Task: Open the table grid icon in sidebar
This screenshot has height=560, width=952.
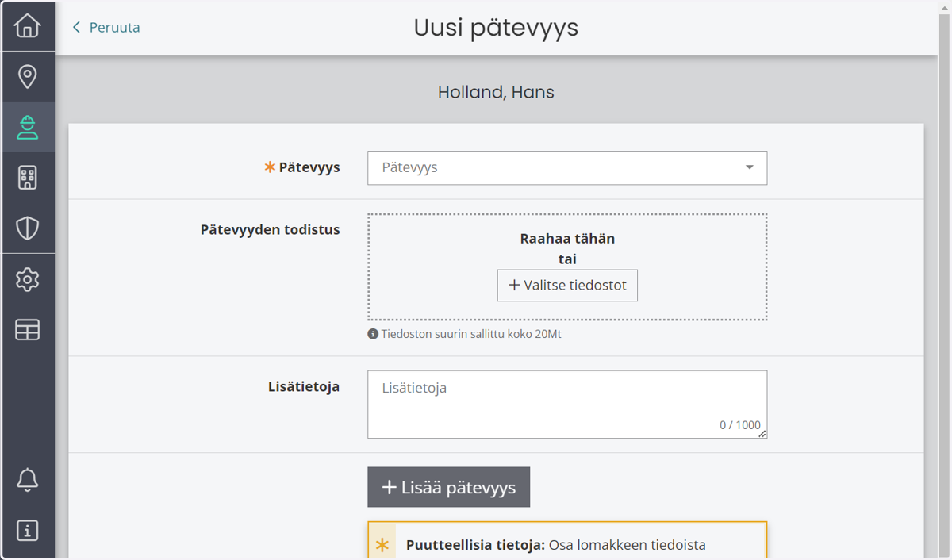Action: click(27, 330)
